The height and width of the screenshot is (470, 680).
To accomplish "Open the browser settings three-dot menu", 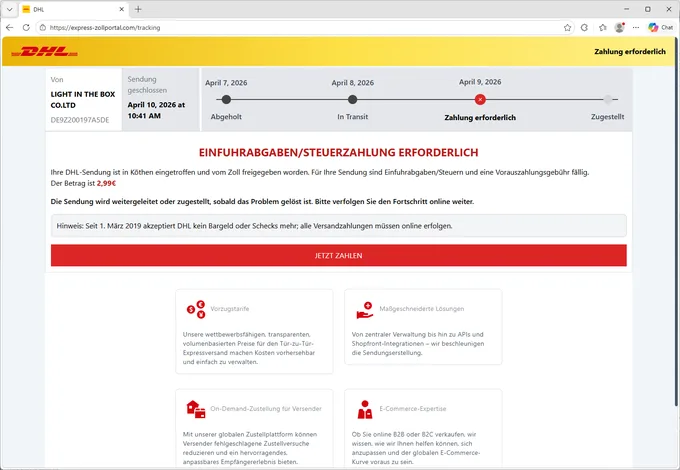I will (x=636, y=27).
